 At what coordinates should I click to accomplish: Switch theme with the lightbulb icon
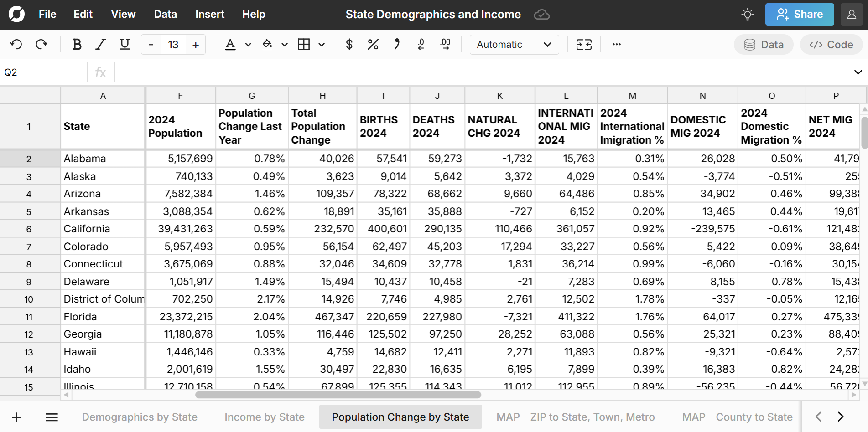(747, 15)
